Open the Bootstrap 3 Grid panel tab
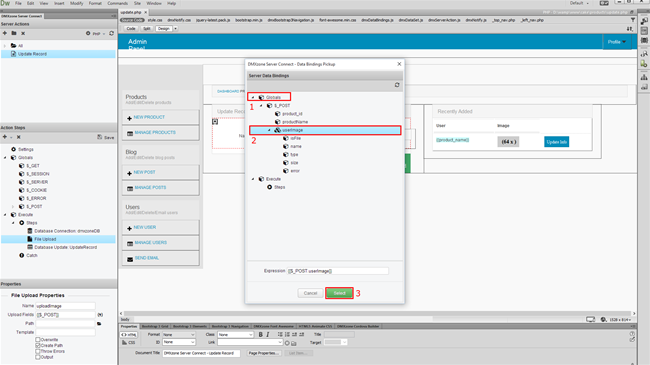 coord(156,326)
